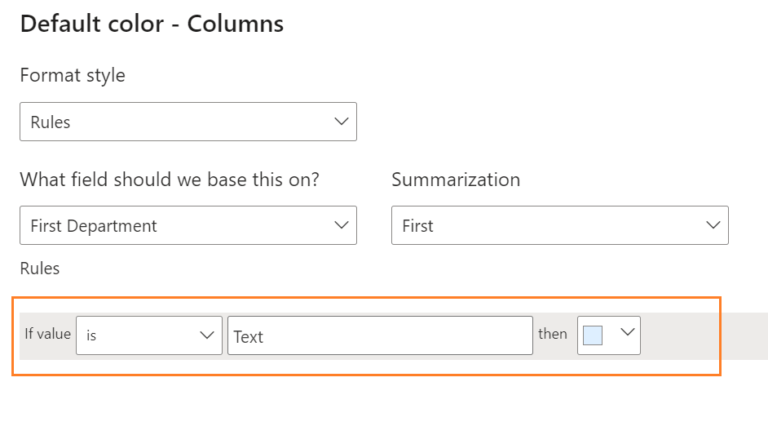
Task: Open the color picker chevron arrow
Action: tap(627, 332)
